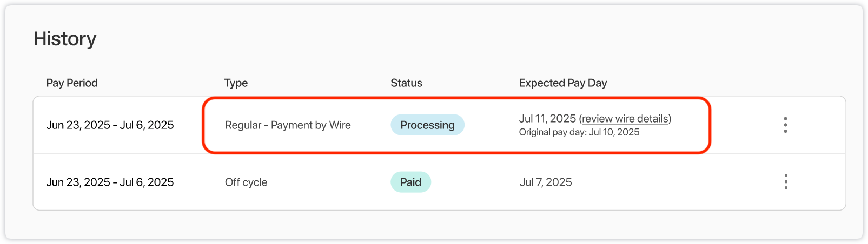This screenshot has width=868, height=244.
Task: Select the pay period dates in the Processing row
Action: 110,125
